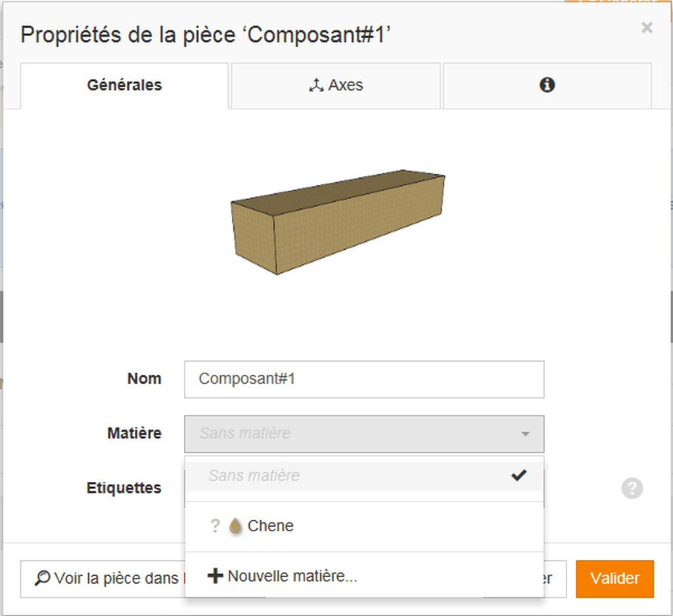The width and height of the screenshot is (673, 616).
Task: Collapse the Matière dropdown arrow
Action: [525, 434]
